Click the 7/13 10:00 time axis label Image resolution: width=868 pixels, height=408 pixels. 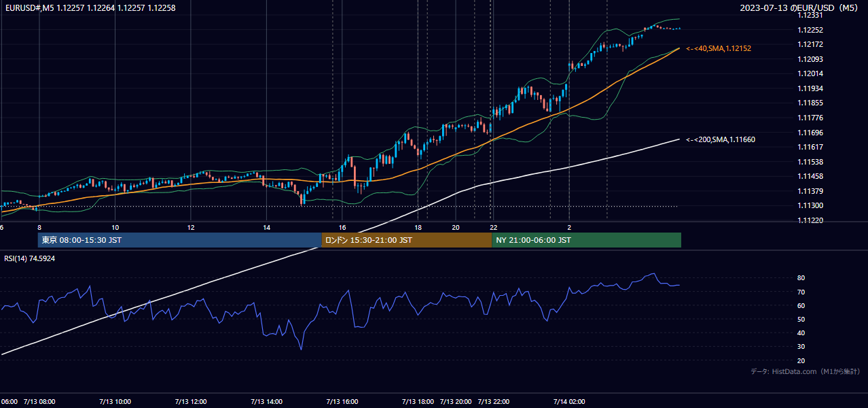[115, 401]
